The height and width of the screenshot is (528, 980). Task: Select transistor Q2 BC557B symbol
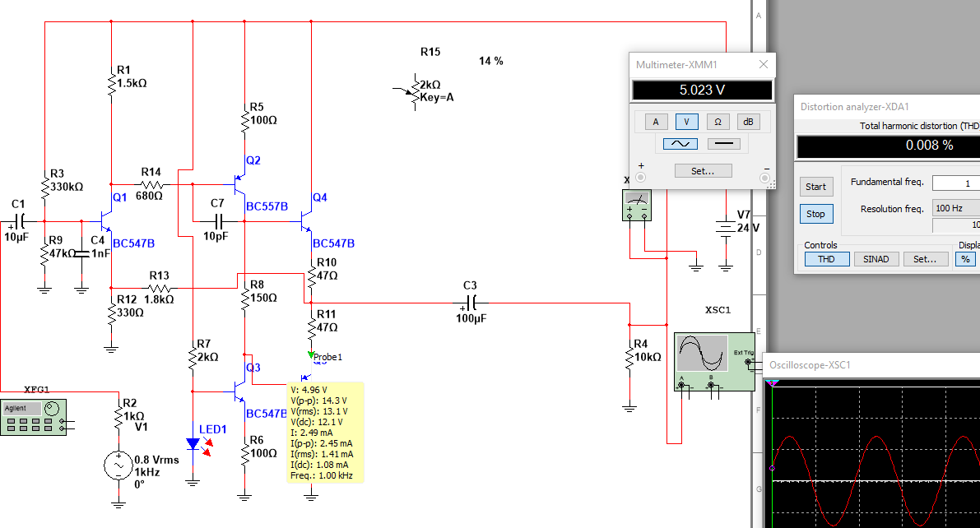239,184
